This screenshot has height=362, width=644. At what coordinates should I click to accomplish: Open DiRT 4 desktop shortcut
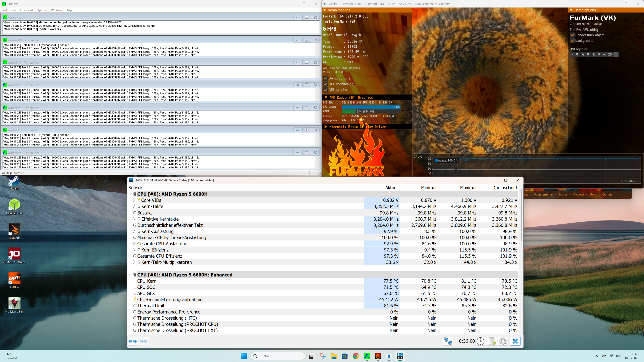pyautogui.click(x=14, y=280)
